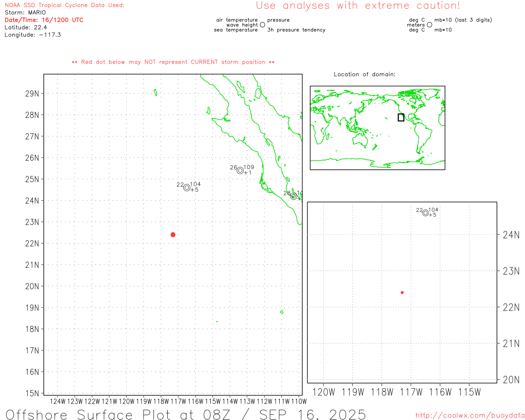This screenshot has width=525, height=420.
Task: Click the '117W' label under main map
Action: click(178, 402)
